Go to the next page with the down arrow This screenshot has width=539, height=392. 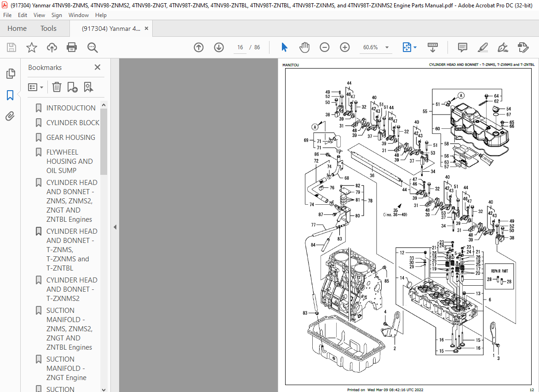(219, 47)
